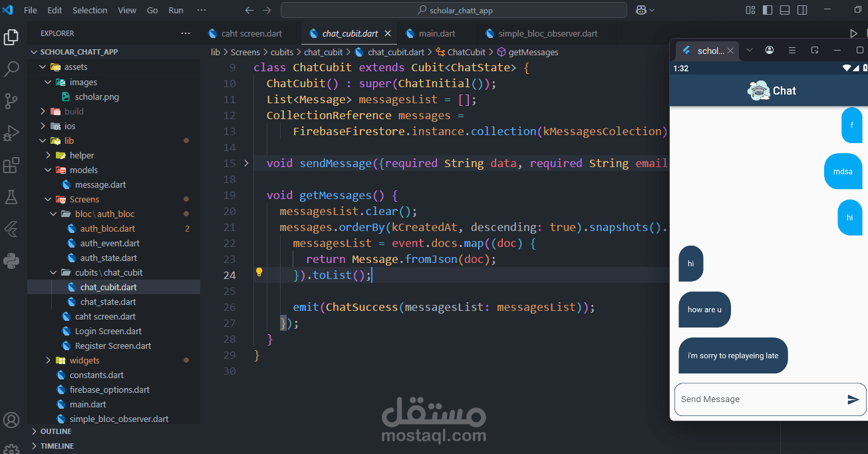Open the Run menu in the menu bar
The image size is (868, 454).
(175, 9)
